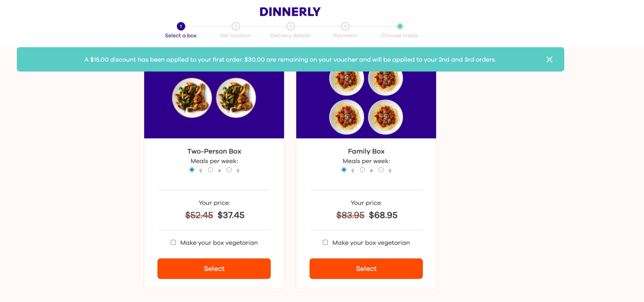Screen dimensions: 644x302
Task: Click step 2 Set location circle
Action: click(x=235, y=26)
